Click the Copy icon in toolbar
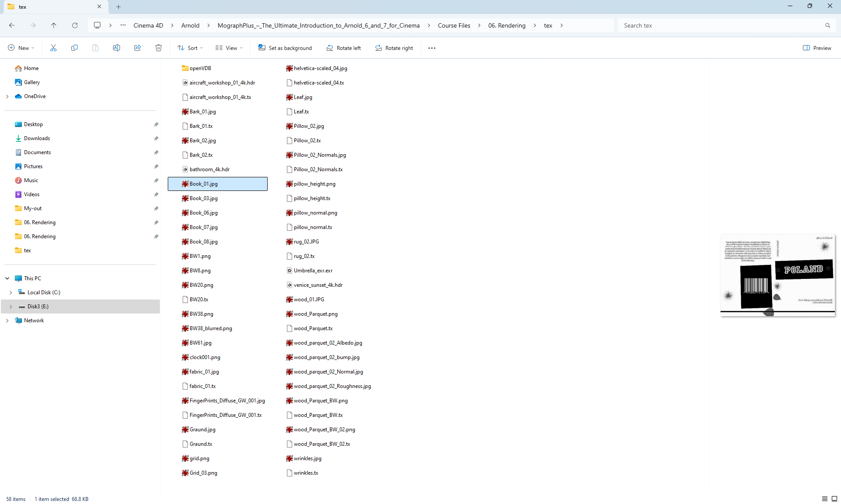 (x=74, y=48)
